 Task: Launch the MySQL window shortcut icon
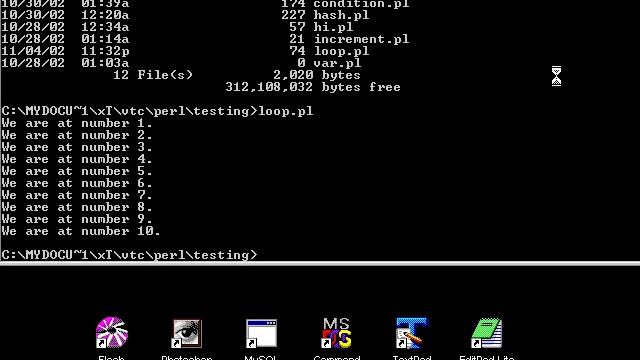click(261, 333)
